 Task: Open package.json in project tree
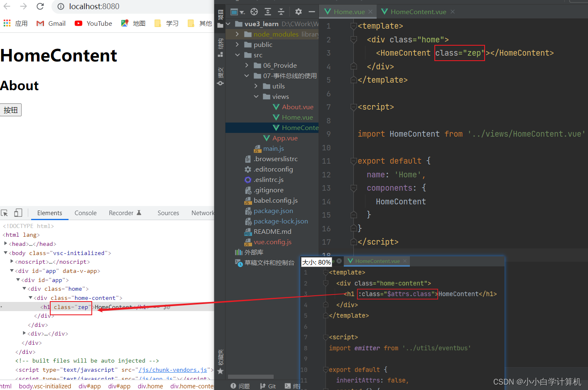click(269, 211)
